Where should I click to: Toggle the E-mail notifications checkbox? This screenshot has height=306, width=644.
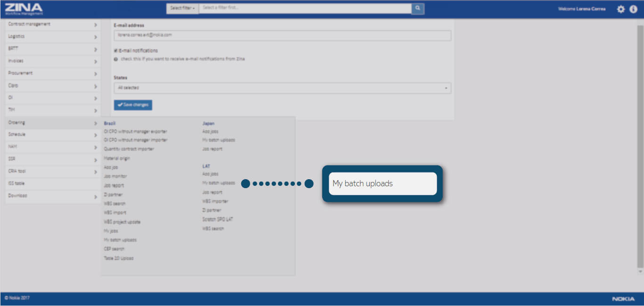(x=116, y=50)
